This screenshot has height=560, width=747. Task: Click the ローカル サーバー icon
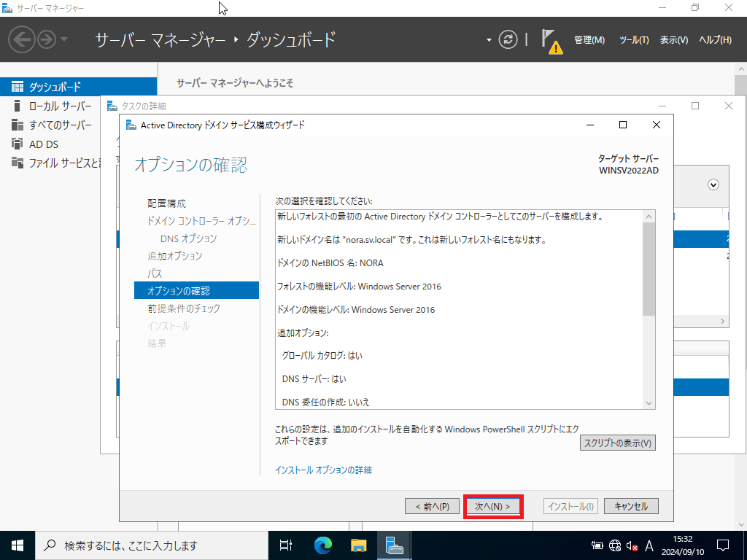[x=18, y=106]
